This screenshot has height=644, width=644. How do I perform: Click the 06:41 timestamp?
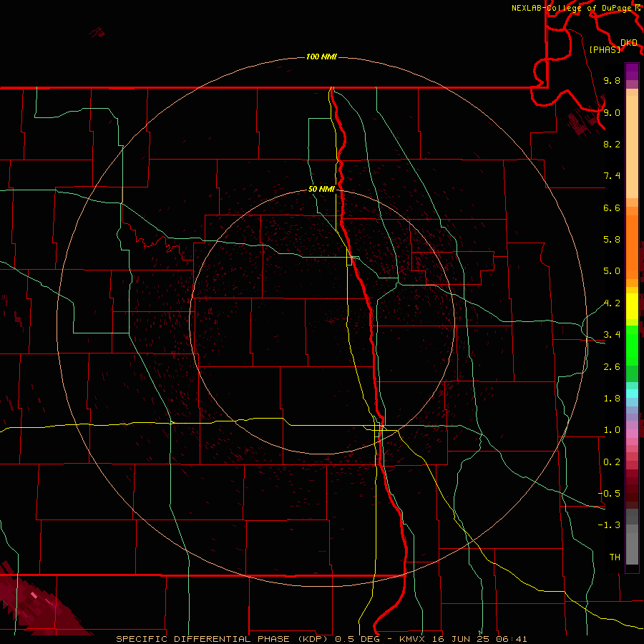[511, 639]
